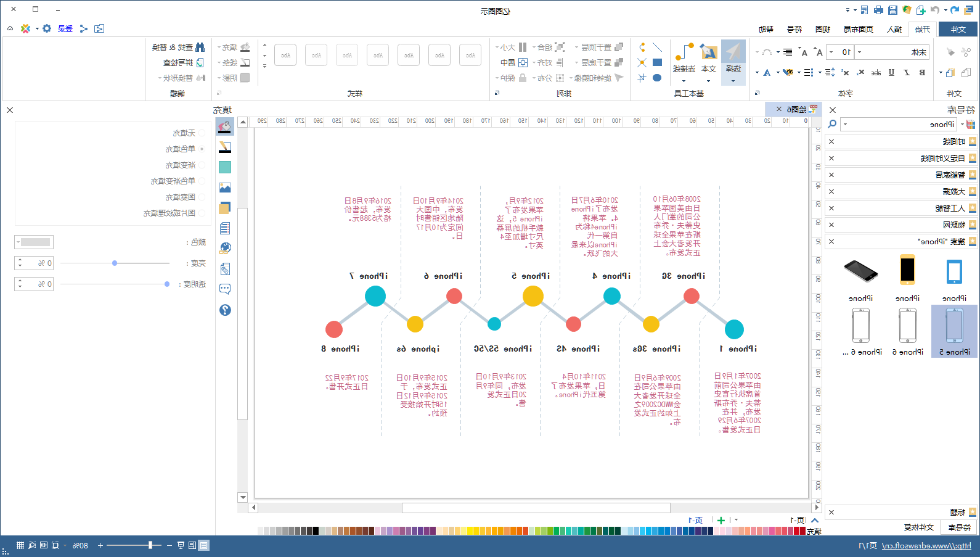Viewport: 980px width, 557px height.
Task: Open the 符号 (Symbols) ribbon tab
Action: tap(794, 29)
